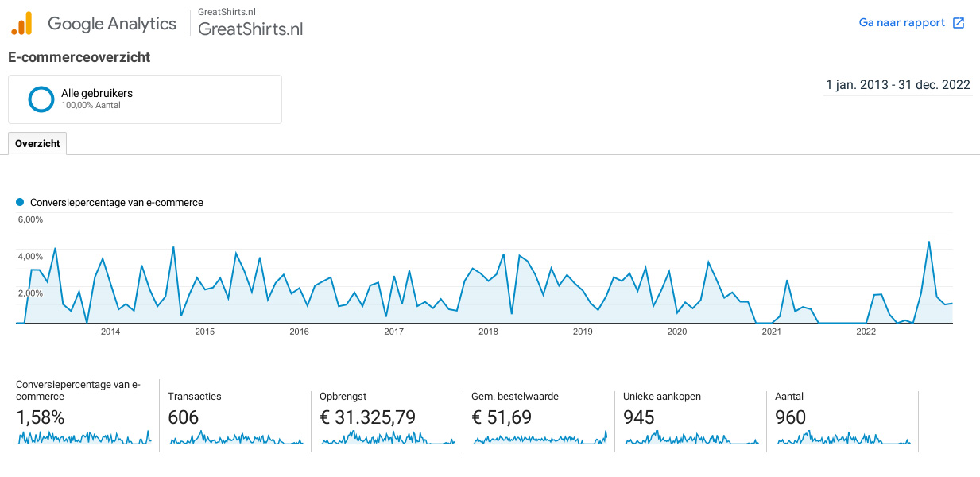Image resolution: width=980 pixels, height=477 pixels.
Task: Click the 945 unique purchases value
Action: [639, 417]
